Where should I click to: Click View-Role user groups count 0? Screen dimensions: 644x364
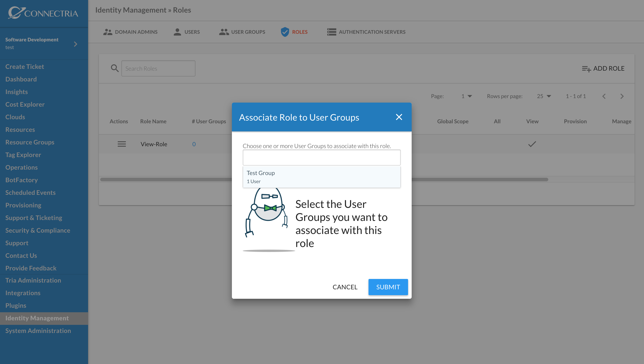coord(194,144)
